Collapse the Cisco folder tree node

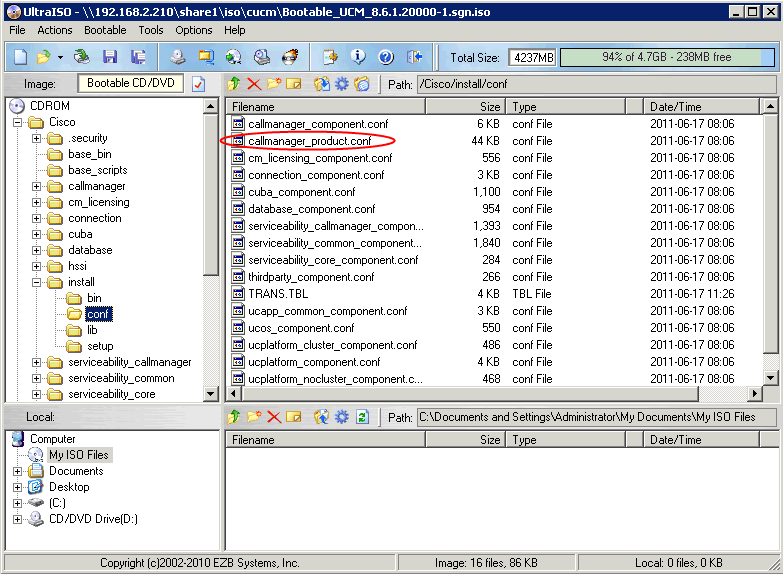click(17, 122)
